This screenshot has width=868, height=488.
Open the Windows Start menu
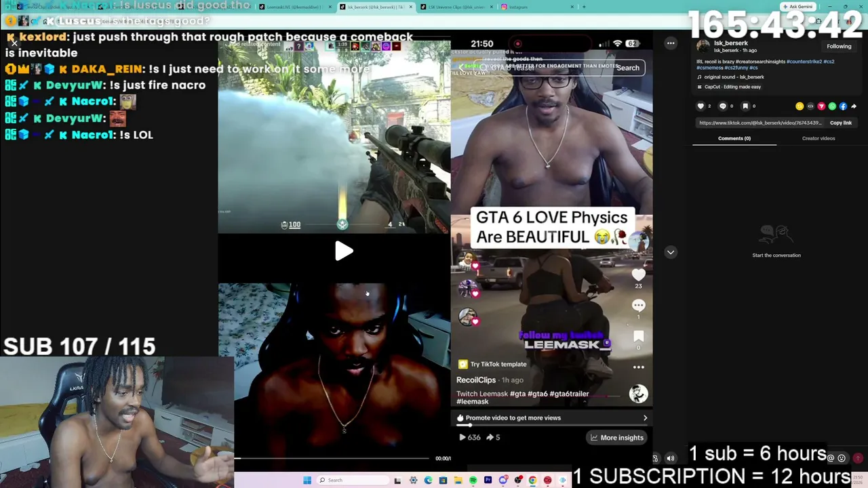(307, 480)
